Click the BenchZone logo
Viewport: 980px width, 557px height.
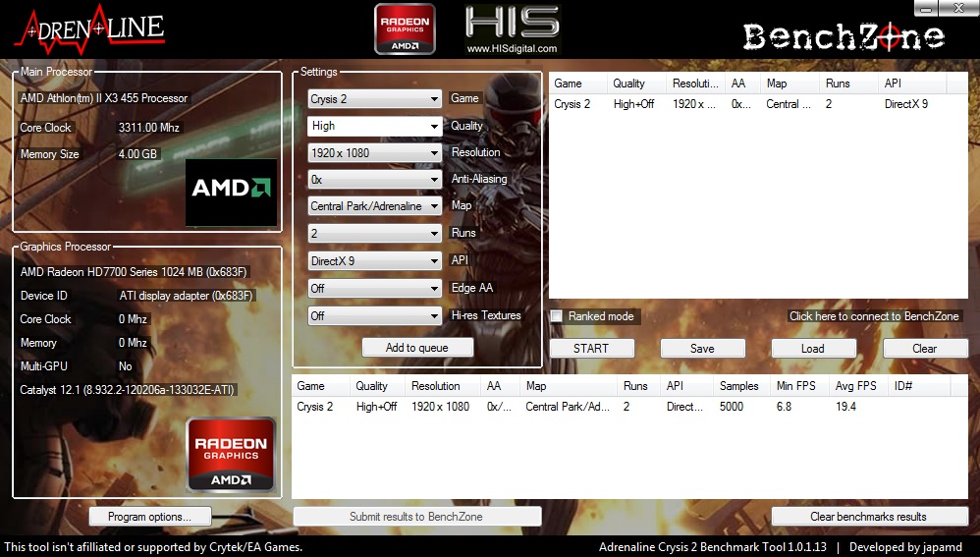843,37
